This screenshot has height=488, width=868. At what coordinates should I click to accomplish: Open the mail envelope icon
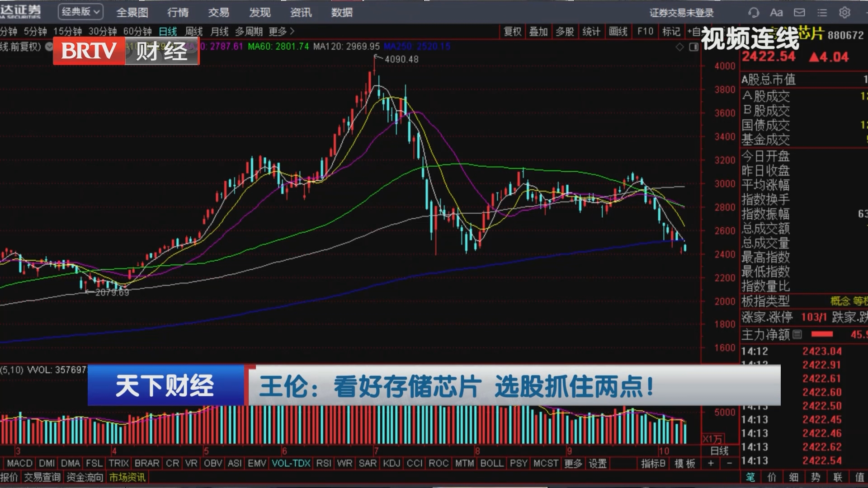coord(799,13)
